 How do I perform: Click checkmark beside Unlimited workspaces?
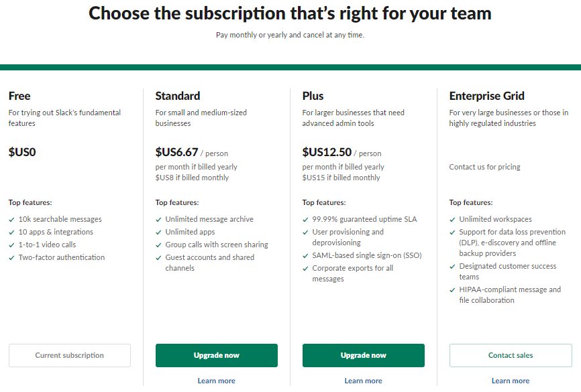point(452,220)
